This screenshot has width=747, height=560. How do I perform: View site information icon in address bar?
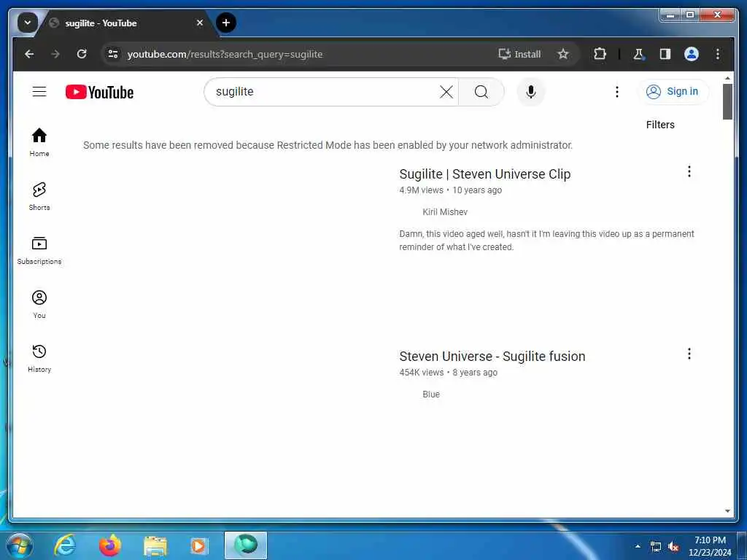coord(113,54)
